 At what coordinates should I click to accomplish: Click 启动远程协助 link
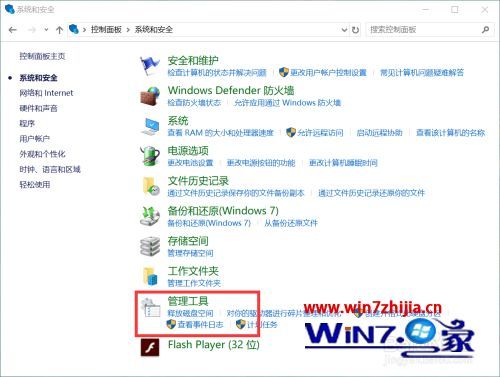(x=380, y=133)
